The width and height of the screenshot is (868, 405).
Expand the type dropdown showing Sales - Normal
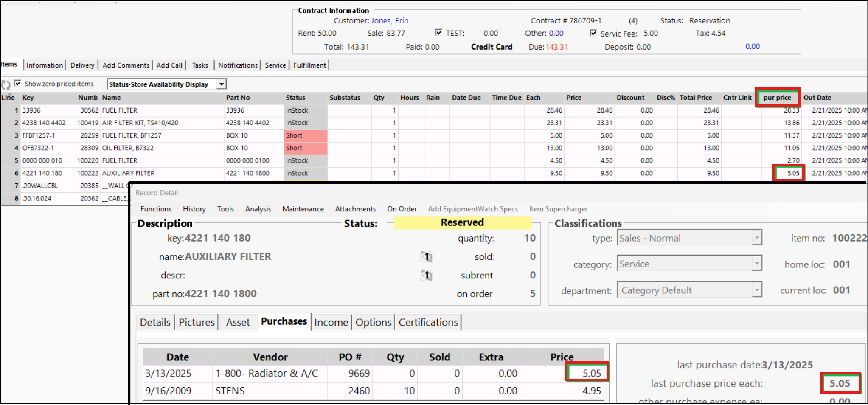tap(756, 238)
